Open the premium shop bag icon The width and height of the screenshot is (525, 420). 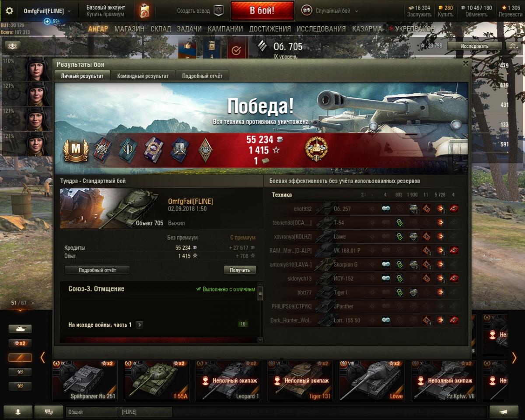pyautogui.click(x=144, y=10)
